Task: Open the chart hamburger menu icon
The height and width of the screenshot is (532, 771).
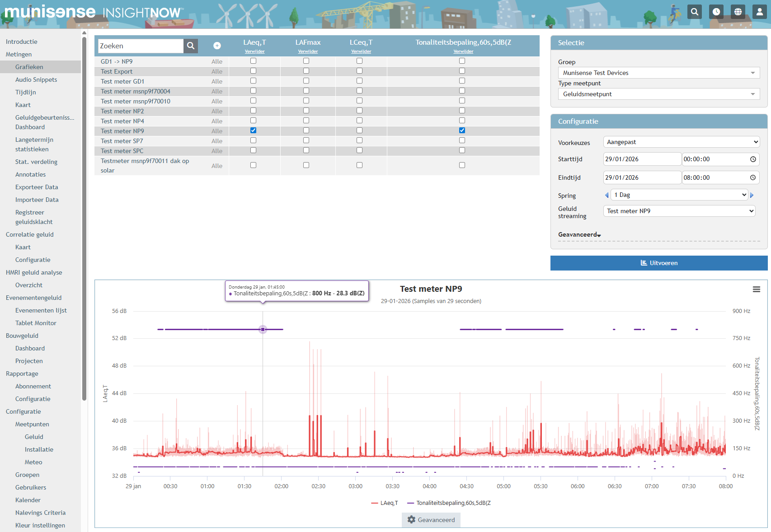Action: (x=756, y=289)
